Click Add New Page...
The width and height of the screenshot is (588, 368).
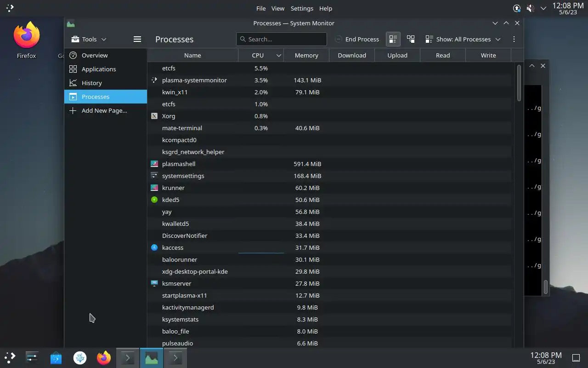[106, 110]
